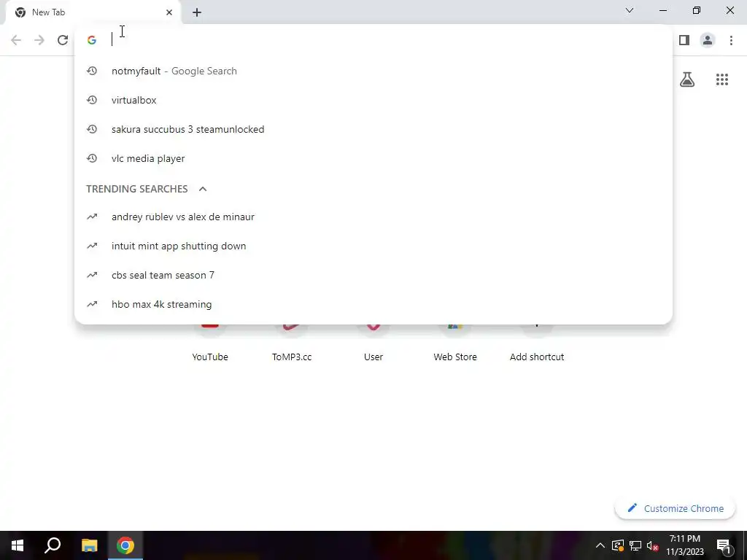Image resolution: width=747 pixels, height=560 pixels.
Task: Click the network tray icon
Action: click(x=635, y=545)
